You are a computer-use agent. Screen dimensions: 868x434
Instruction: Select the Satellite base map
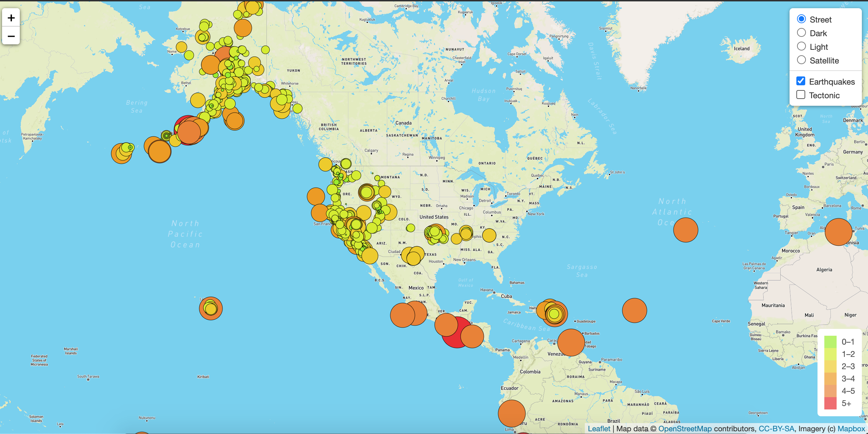[801, 60]
